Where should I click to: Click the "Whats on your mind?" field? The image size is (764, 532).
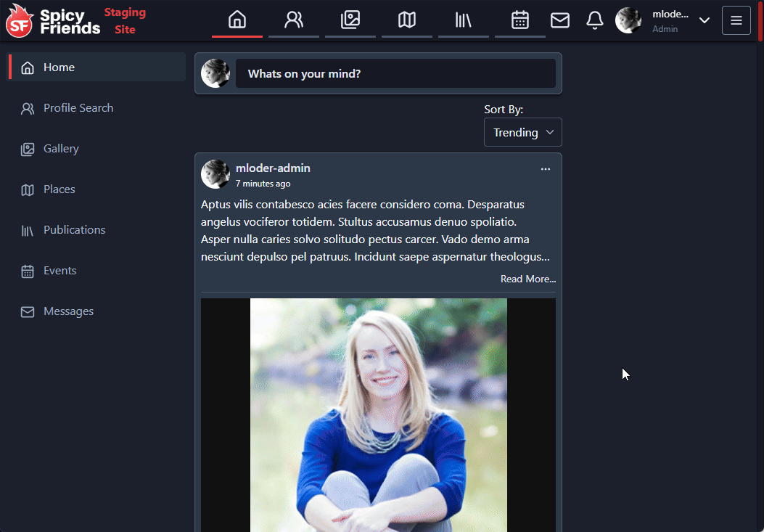(x=395, y=73)
